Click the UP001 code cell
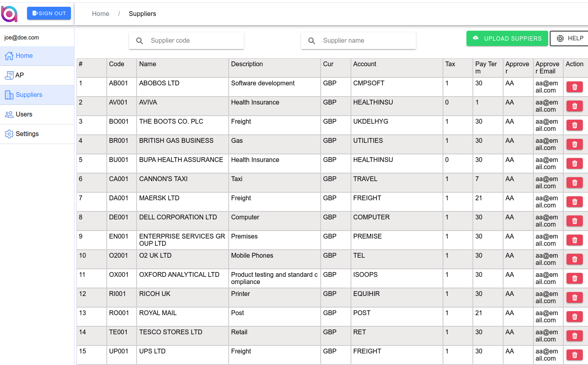 tap(122, 355)
